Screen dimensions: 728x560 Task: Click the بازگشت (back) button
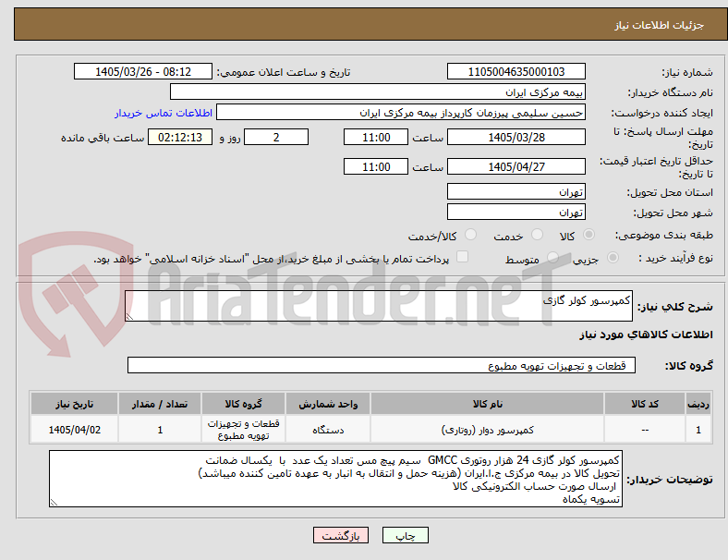pos(341,535)
